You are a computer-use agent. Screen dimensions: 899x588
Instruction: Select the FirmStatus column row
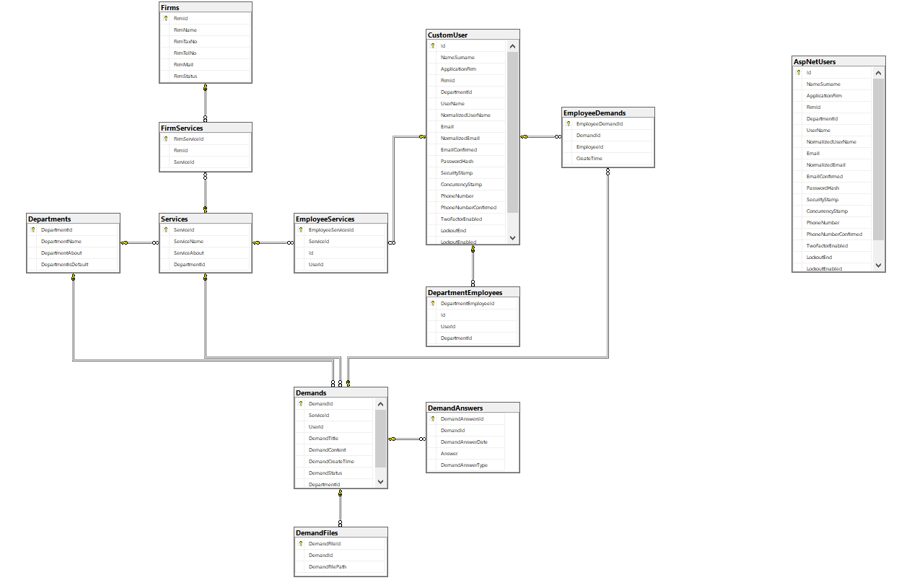point(206,76)
